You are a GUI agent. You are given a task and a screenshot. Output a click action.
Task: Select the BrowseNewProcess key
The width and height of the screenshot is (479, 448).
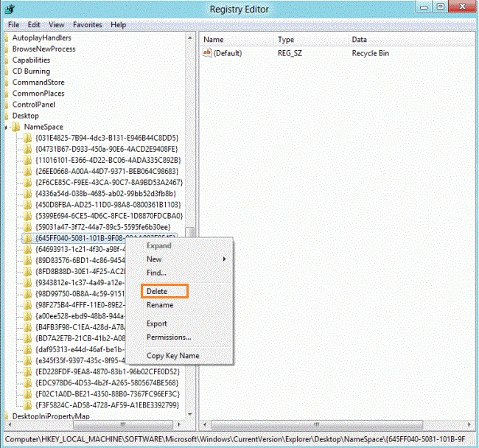[43, 49]
